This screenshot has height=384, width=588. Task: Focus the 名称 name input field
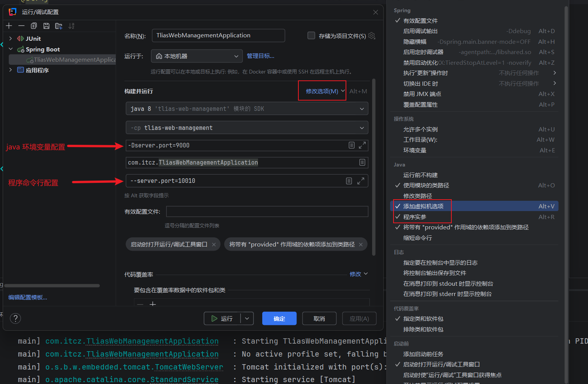(x=218, y=35)
